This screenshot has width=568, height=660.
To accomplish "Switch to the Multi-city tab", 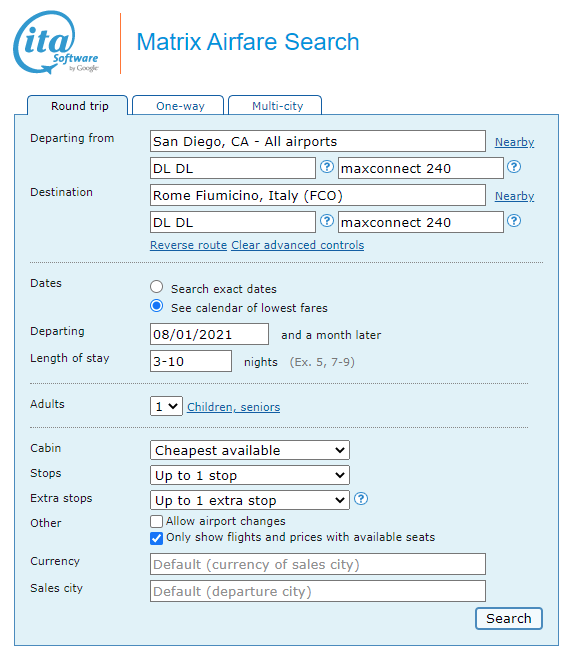I will tap(275, 105).
